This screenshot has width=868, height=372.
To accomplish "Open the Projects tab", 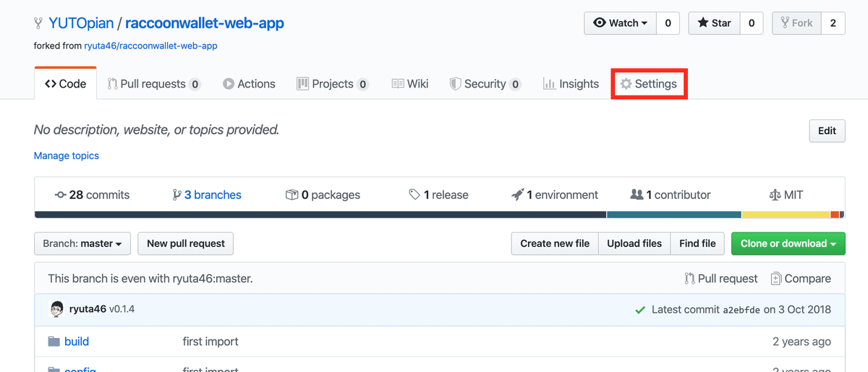I will (x=333, y=84).
